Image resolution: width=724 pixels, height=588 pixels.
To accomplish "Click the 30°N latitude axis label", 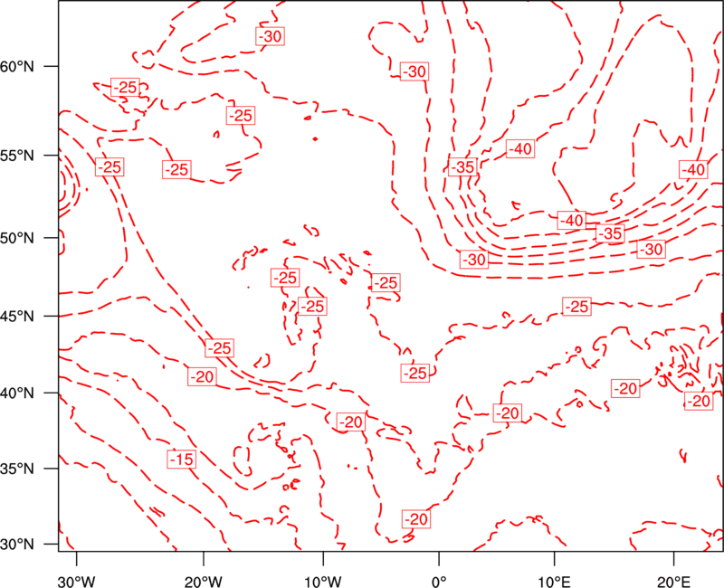I will [x=17, y=545].
